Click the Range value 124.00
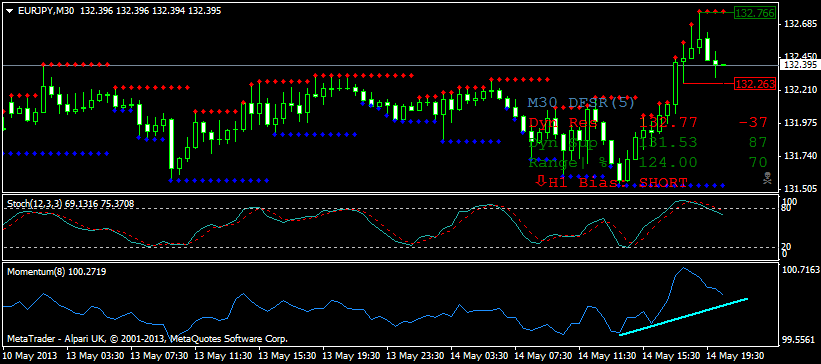The width and height of the screenshot is (821, 364). pos(668,162)
